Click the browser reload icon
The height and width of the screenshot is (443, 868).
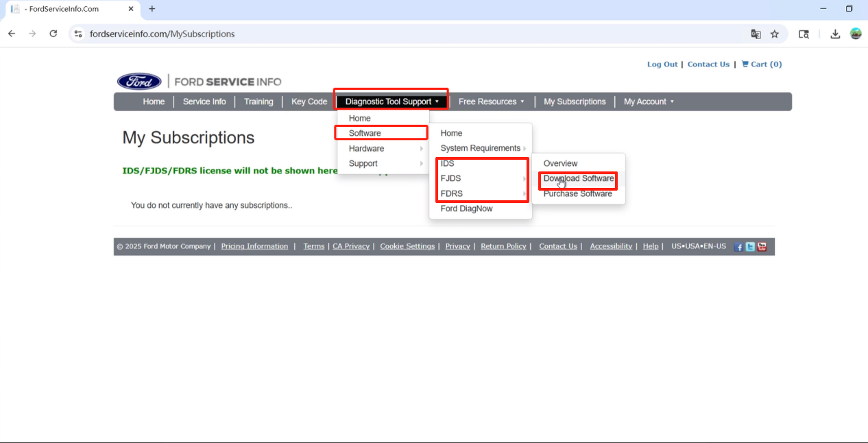[x=53, y=34]
